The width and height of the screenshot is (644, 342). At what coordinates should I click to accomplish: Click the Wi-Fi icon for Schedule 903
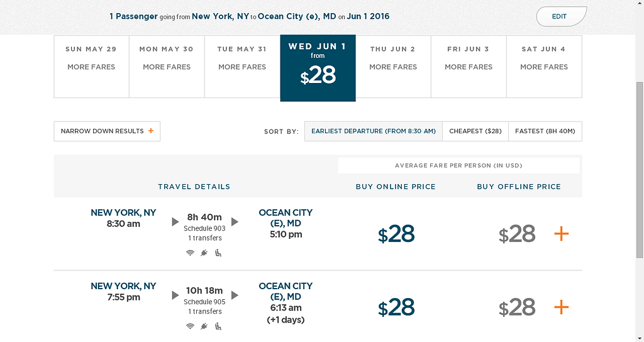[190, 253]
